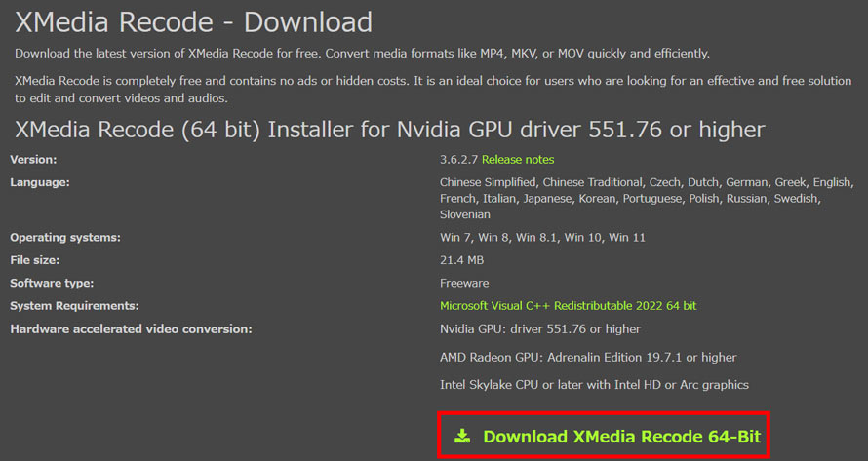Screen dimensions: 868x461
Task: Click the Slovenian language entry
Action: (465, 214)
